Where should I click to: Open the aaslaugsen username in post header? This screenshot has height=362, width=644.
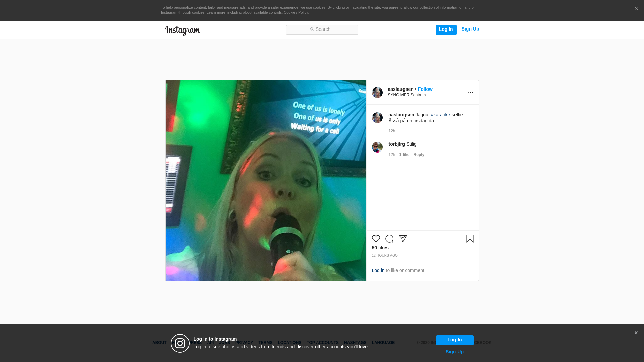[401, 89]
